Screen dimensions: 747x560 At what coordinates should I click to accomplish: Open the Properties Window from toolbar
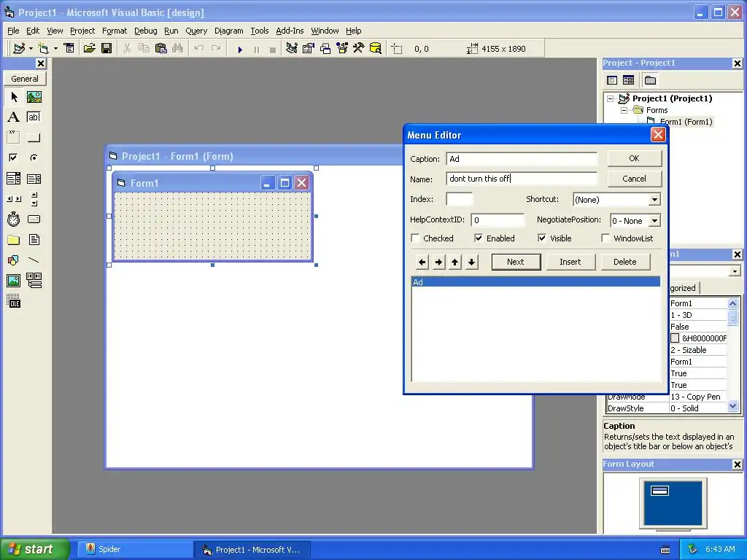[x=309, y=48]
